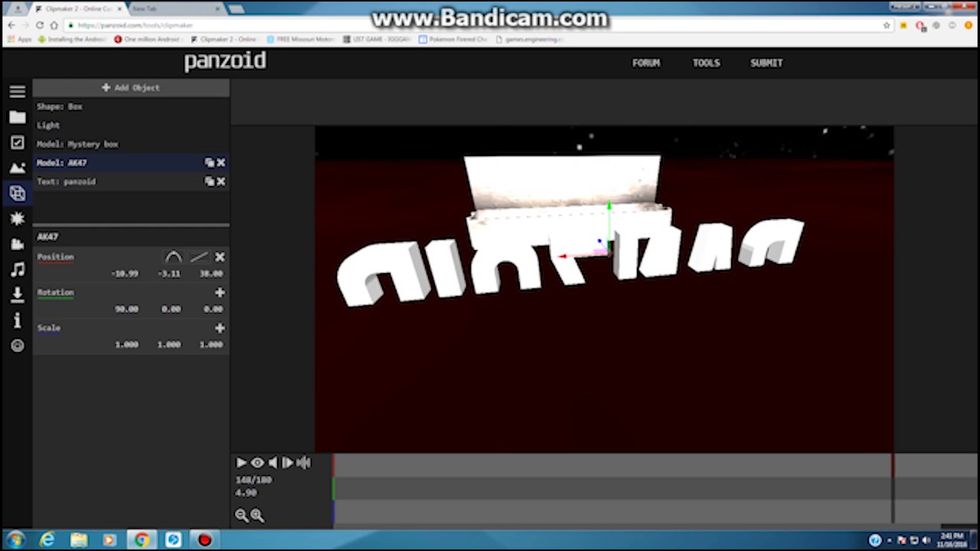Viewport: 980px width, 551px height.
Task: Open the checkbox settings sidebar icon
Action: tap(17, 142)
